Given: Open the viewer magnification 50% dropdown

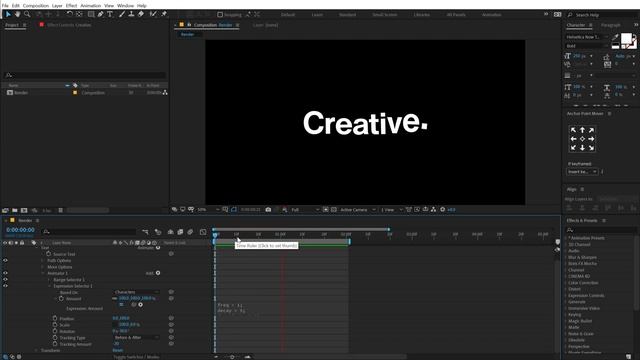Looking at the screenshot, I should (208, 209).
